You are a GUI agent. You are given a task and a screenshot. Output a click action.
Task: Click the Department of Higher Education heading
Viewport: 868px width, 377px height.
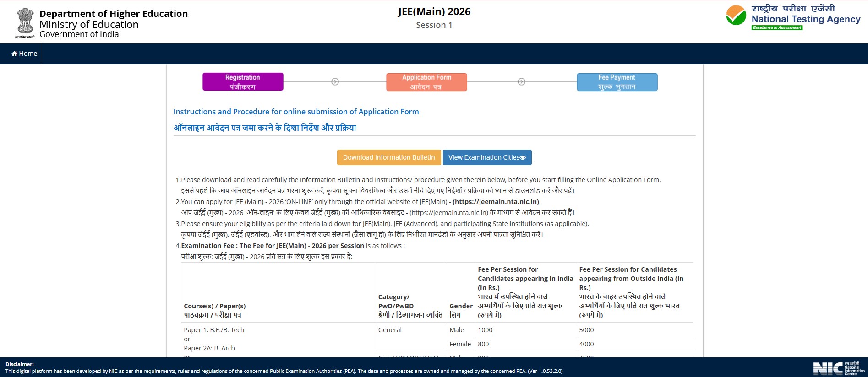(114, 14)
